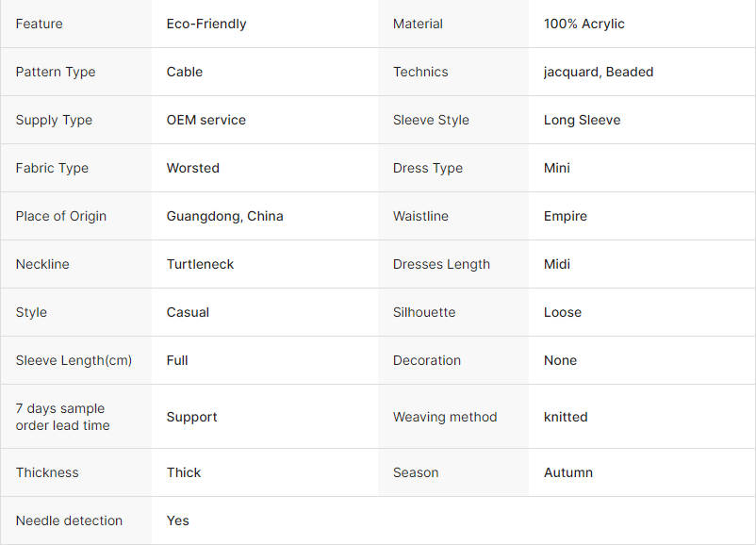The width and height of the screenshot is (756, 545).
Task: Click the Loose silhouette value
Action: [x=563, y=312]
